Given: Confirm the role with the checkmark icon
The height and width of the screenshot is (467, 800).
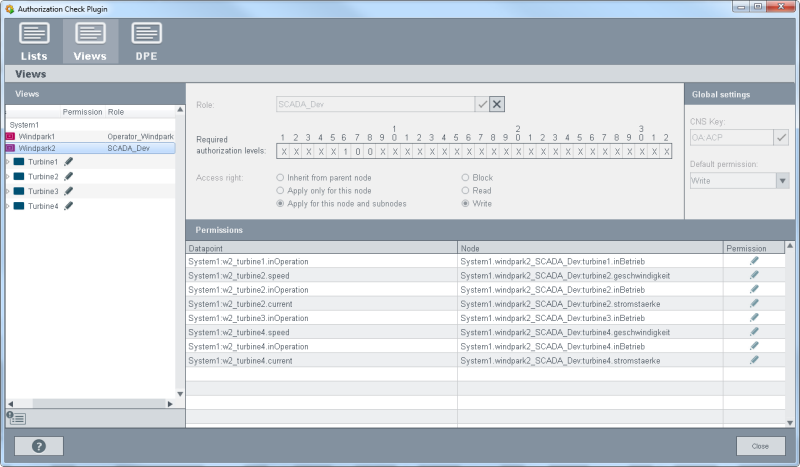Looking at the screenshot, I should [482, 104].
